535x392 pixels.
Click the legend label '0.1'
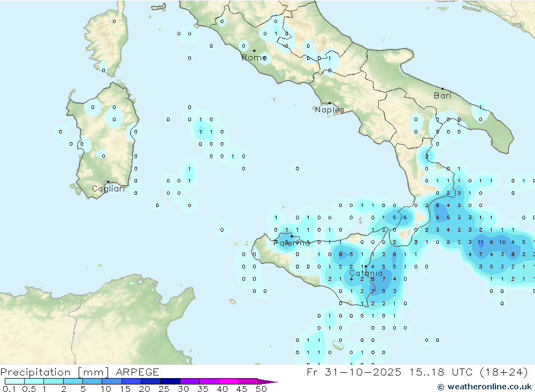tap(9, 389)
